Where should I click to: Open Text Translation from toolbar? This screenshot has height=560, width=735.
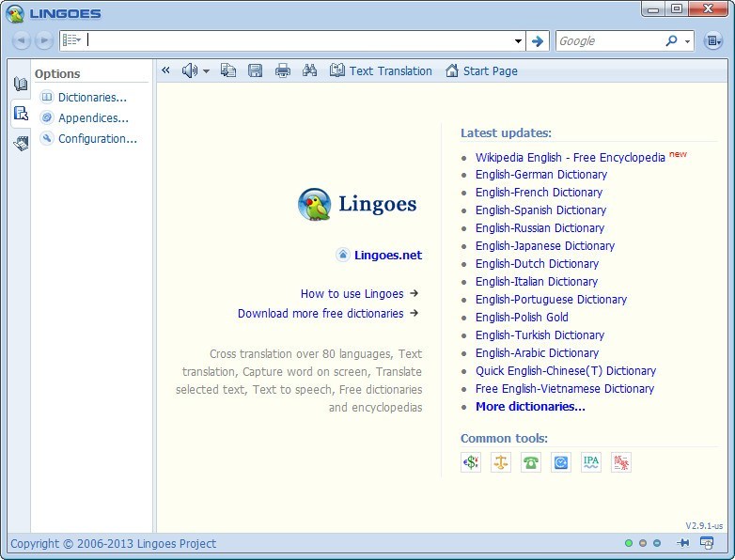click(x=381, y=70)
